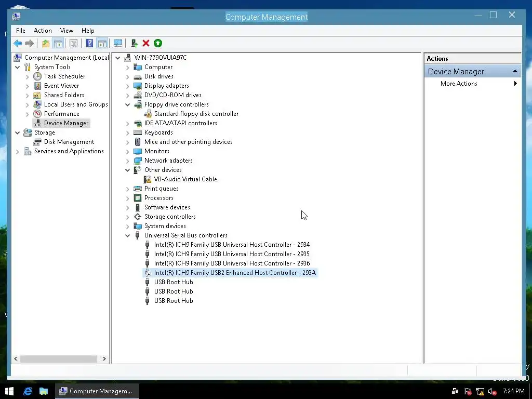Select the last USB Root Hub entry
Viewport: 532px width, 399px height.
174,301
